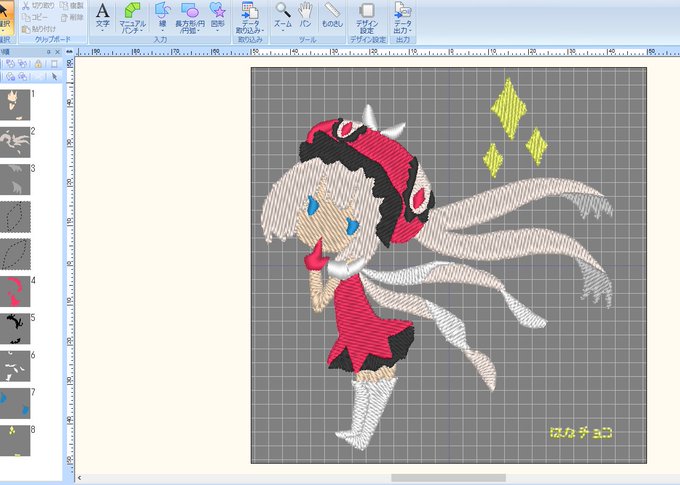This screenshot has width=680, height=485.
Task: Click the ruler origin corner button
Action: click(x=70, y=52)
